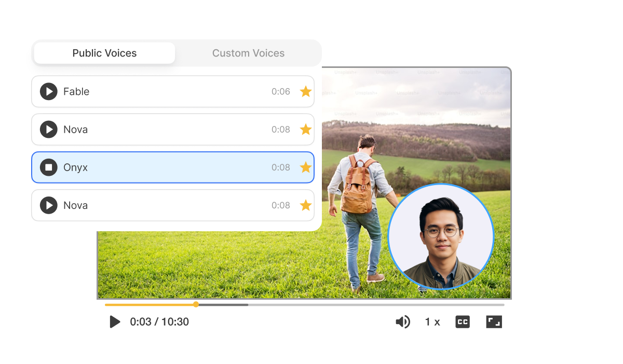Choose the bottom Nova voice entry

pos(171,205)
